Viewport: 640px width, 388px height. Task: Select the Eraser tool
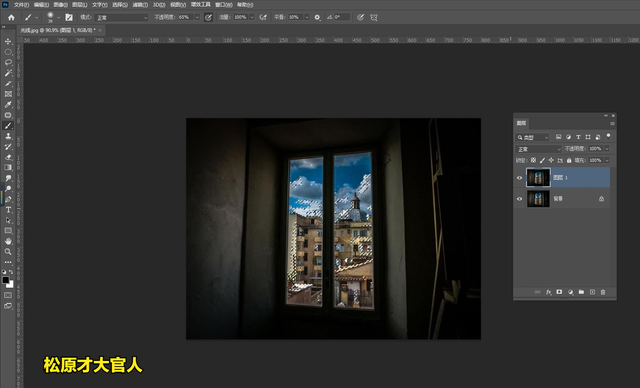coord(8,157)
